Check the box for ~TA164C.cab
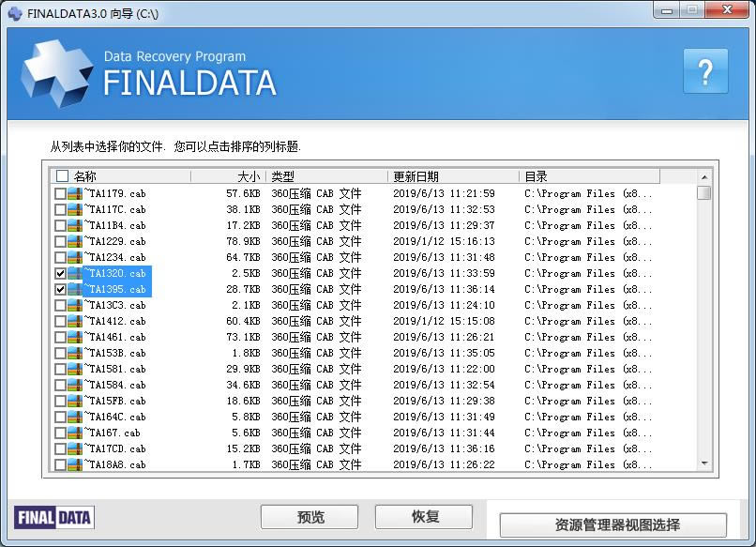 point(60,417)
